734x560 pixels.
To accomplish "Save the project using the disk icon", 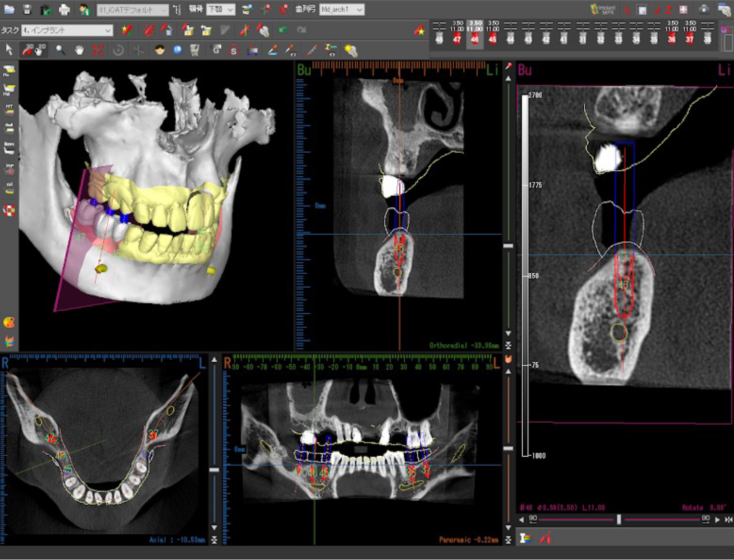I will (27, 9).
